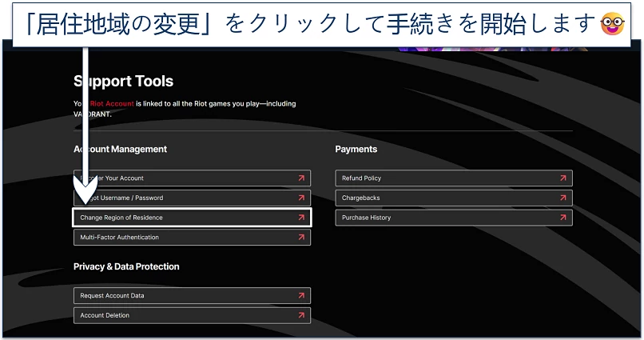Go to the Chargebacks page
Image resolution: width=644 pixels, height=340 pixels.
click(454, 198)
